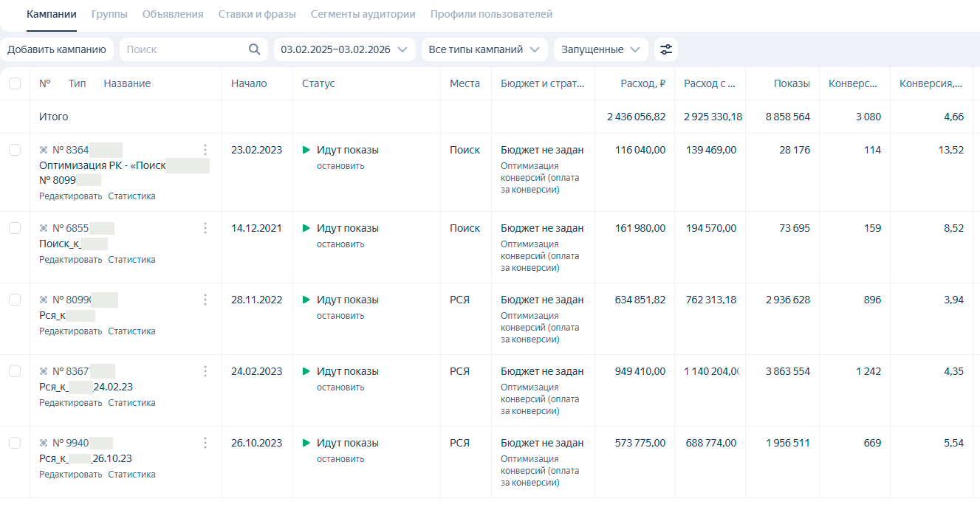Expand the date range 03.02.2025−03.02.2026 dropdown
The height and width of the screenshot is (524, 980).
click(x=344, y=49)
